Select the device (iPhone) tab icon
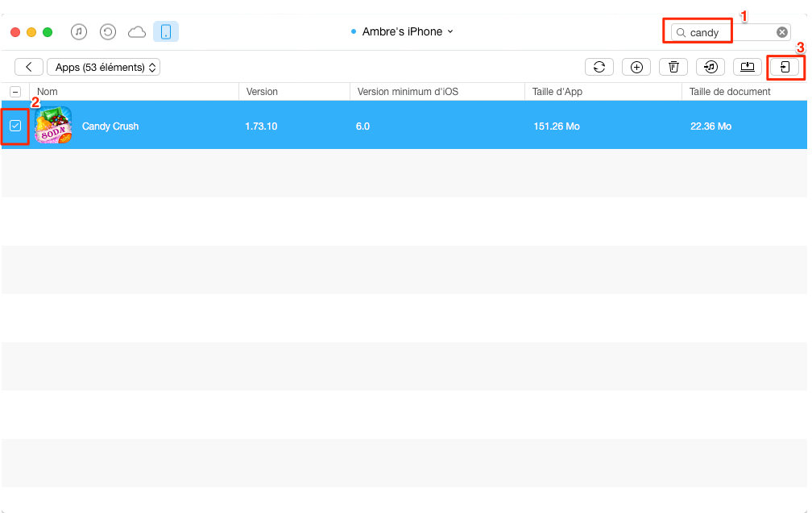The image size is (812, 513). pos(166,32)
